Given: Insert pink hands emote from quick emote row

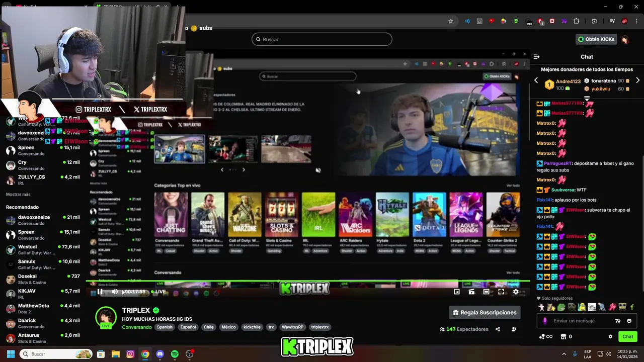Looking at the screenshot, I should [612, 307].
